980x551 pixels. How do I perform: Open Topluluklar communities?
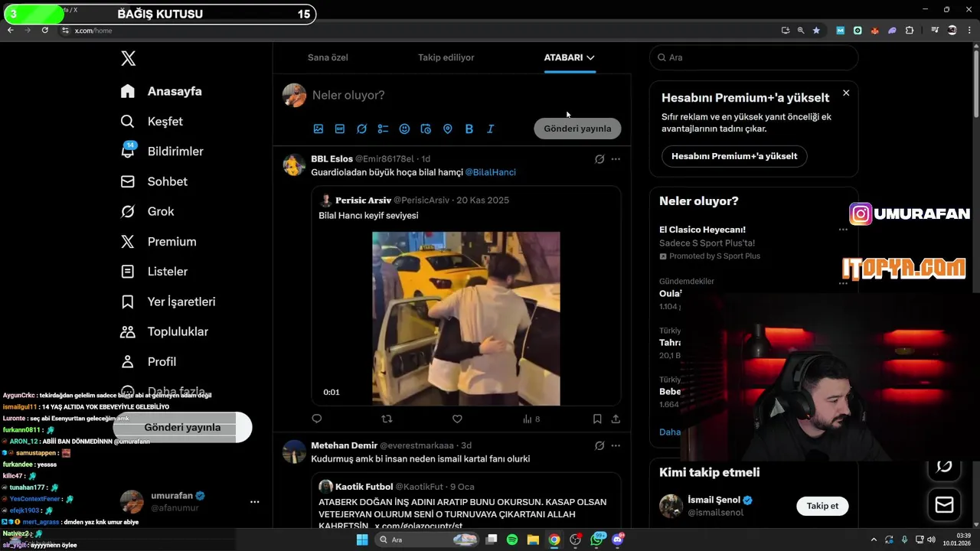point(165,331)
